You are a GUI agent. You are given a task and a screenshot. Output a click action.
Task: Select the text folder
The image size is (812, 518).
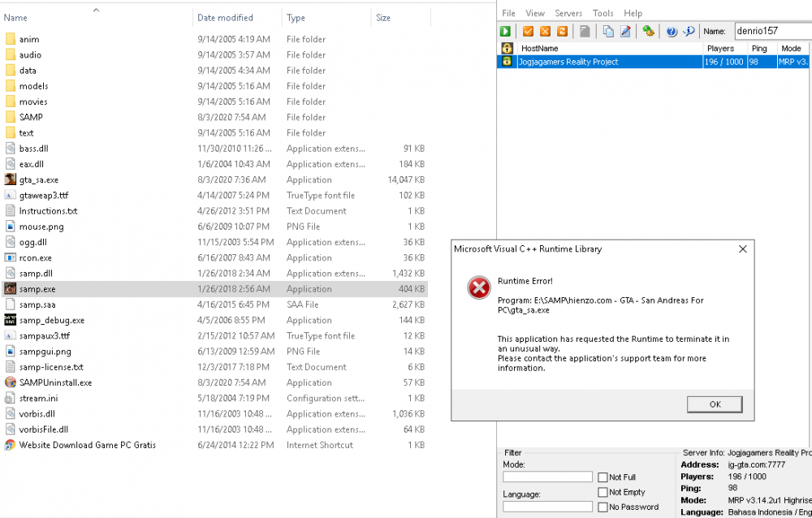click(x=214, y=132)
